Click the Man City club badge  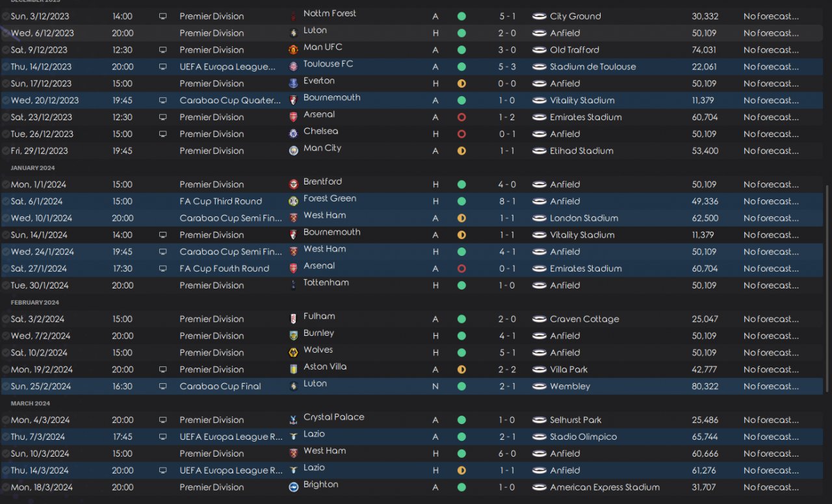[x=293, y=151]
